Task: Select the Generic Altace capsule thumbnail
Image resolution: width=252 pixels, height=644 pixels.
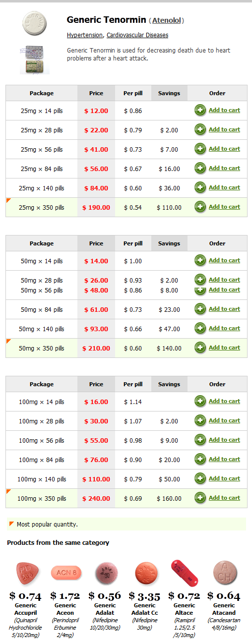Action: tap(184, 573)
